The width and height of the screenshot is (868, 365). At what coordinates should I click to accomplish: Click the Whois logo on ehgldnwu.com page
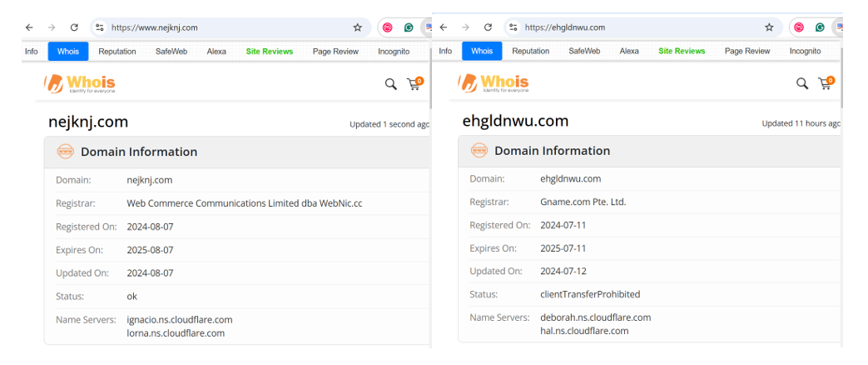coord(494,83)
